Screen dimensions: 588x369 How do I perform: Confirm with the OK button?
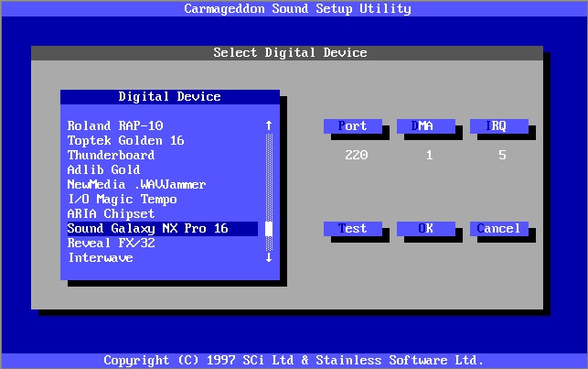tap(426, 229)
